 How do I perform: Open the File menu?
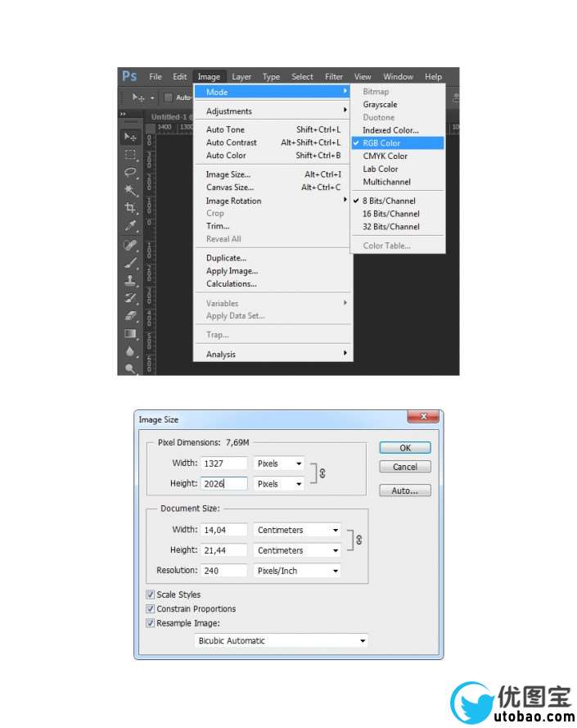coord(156,77)
